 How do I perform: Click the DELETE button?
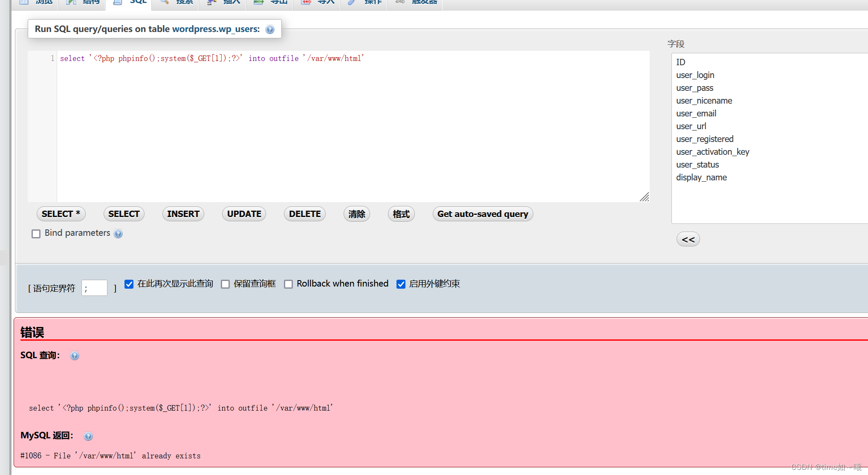(305, 214)
